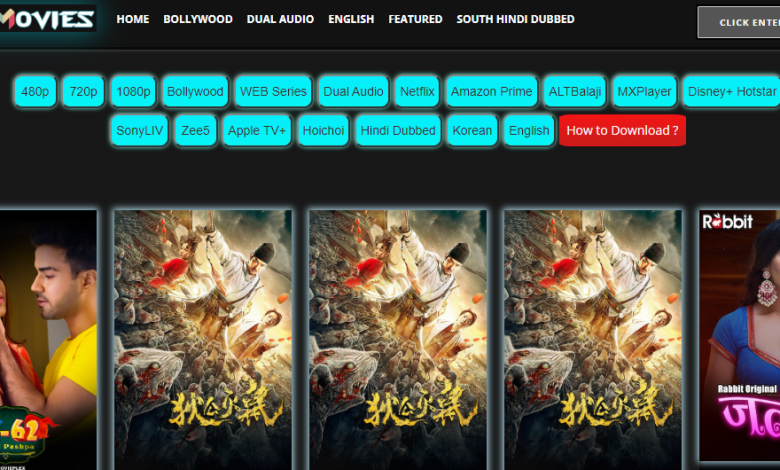780x470 pixels.
Task: Select the 480p quality tag
Action: click(35, 92)
